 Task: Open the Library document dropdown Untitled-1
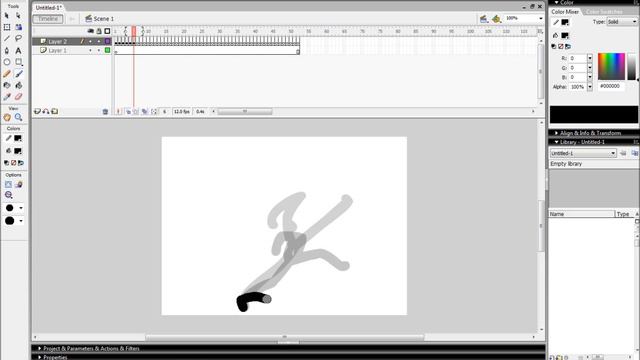pos(583,153)
